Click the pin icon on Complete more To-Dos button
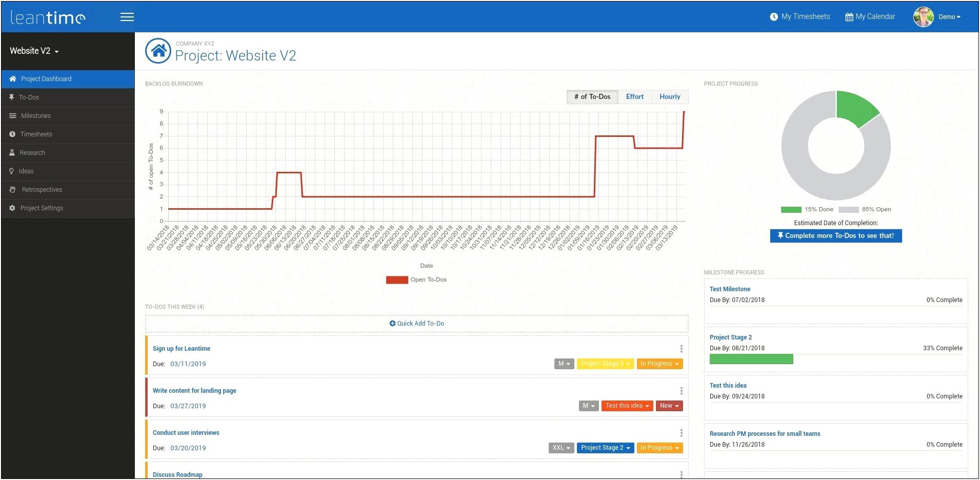 coord(781,236)
